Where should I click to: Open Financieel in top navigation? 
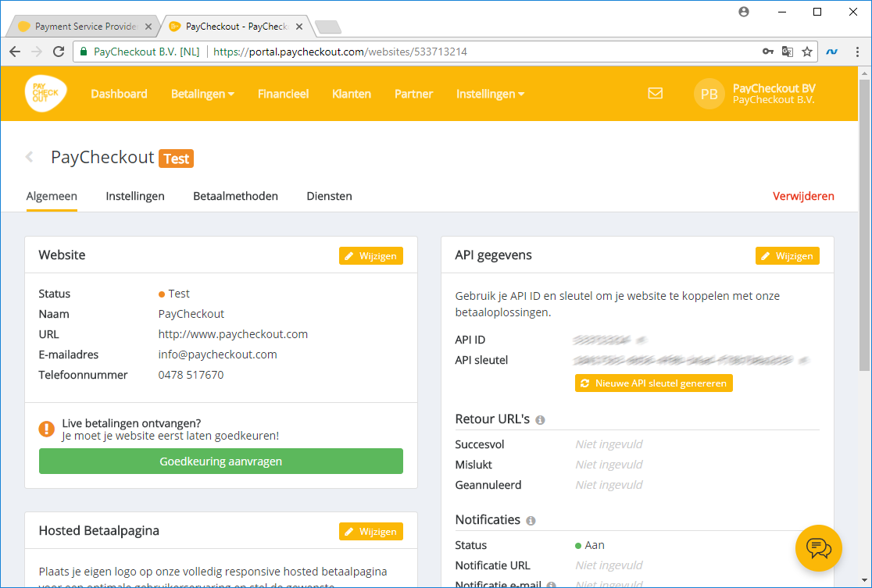pyautogui.click(x=283, y=94)
